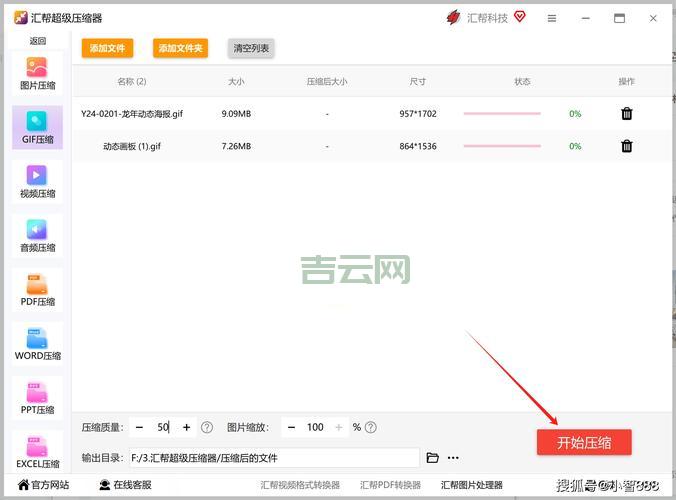Select file name 动态画板 (1).gif
Screen dimensions: 676x500
132,146
